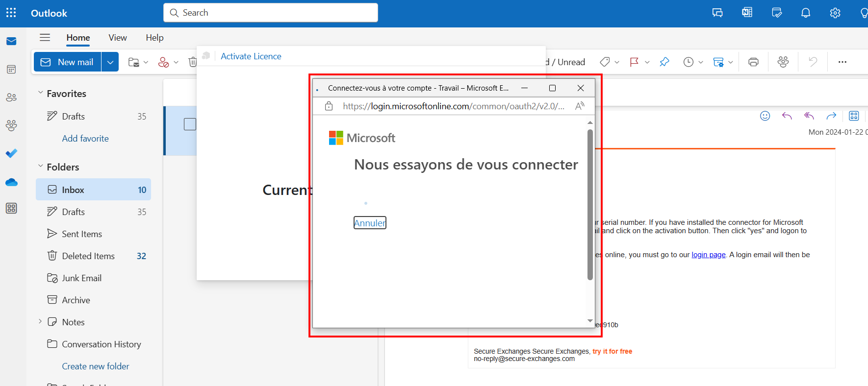This screenshot has width=868, height=386.
Task: Click the Read / Unread toolbar button
Action: [x=565, y=62]
